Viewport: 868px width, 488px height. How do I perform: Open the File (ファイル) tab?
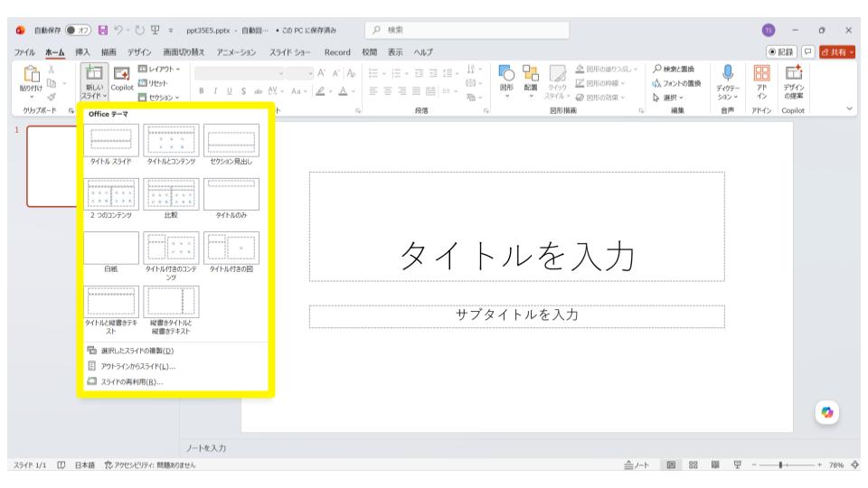tap(24, 52)
